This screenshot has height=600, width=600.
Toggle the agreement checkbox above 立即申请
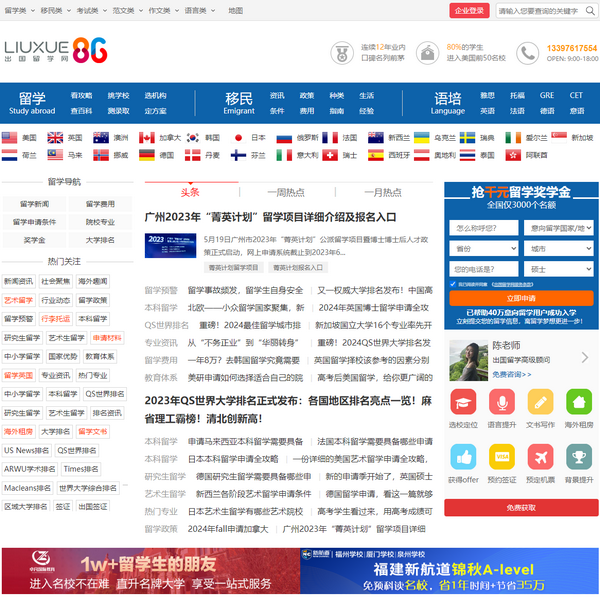click(x=453, y=284)
